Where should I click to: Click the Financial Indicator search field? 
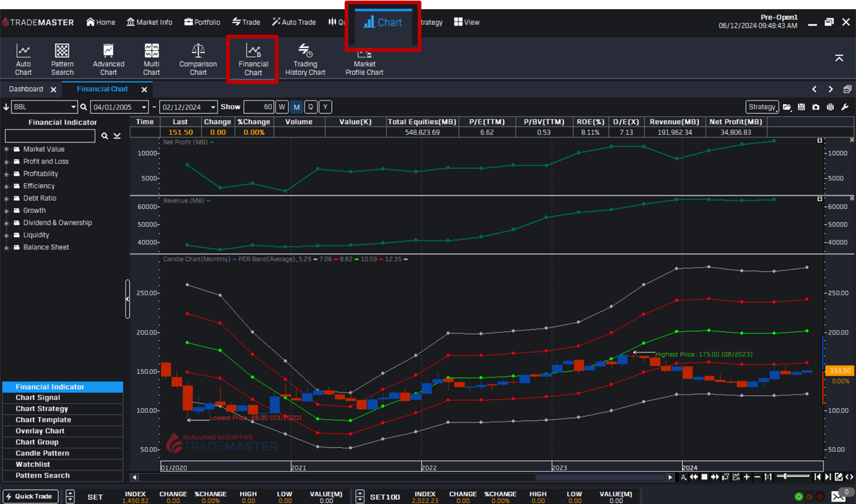[50, 136]
